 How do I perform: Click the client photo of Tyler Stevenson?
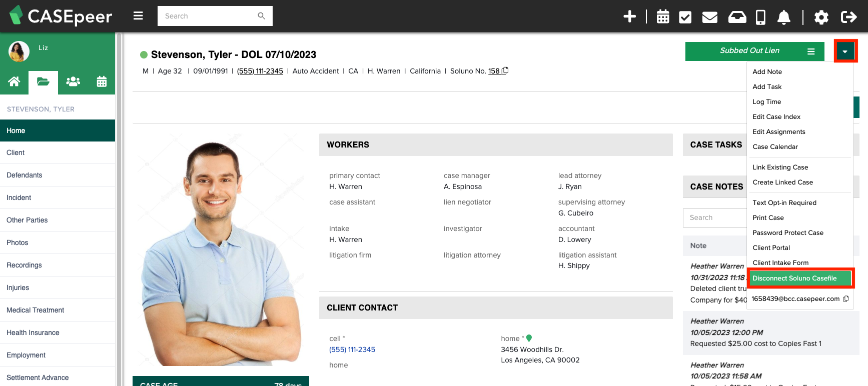coord(221,249)
